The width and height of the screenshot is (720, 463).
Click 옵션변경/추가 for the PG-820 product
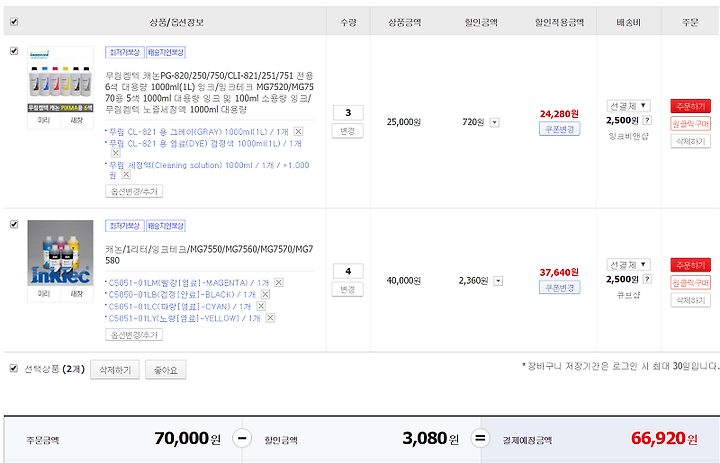134,191
